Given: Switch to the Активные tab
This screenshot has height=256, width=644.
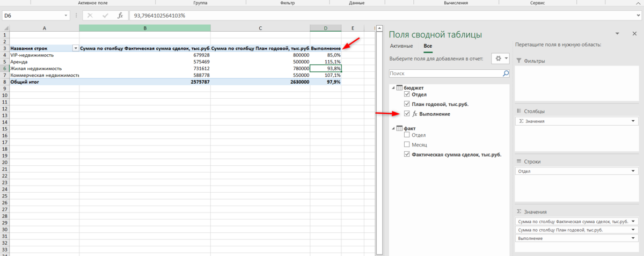Looking at the screenshot, I should coord(401,46).
